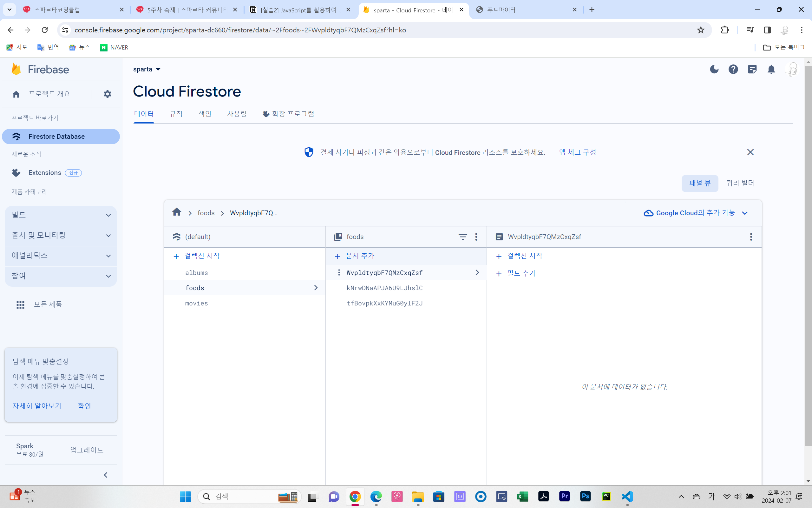Click the All products grid icon
Viewport: 812px width, 508px height.
click(21, 304)
